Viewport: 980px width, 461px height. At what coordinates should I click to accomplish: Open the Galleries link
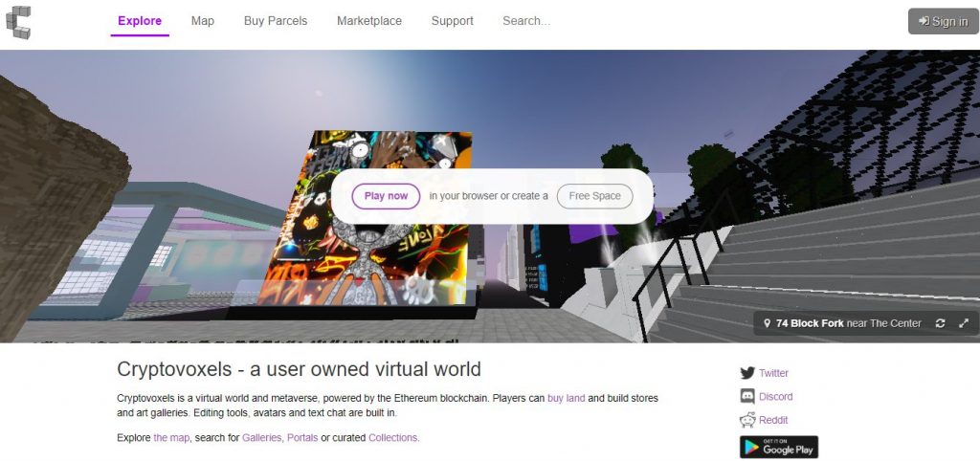pos(262,438)
